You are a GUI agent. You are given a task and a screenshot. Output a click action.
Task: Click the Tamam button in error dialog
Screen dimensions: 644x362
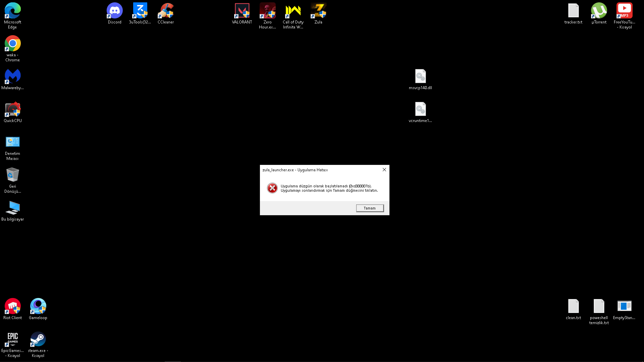coord(370,208)
